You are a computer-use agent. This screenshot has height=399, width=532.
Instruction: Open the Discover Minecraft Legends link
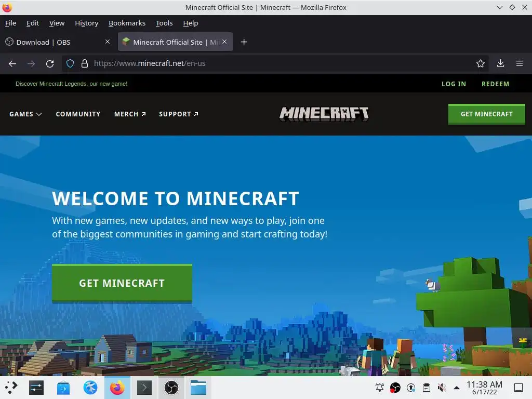[71, 84]
